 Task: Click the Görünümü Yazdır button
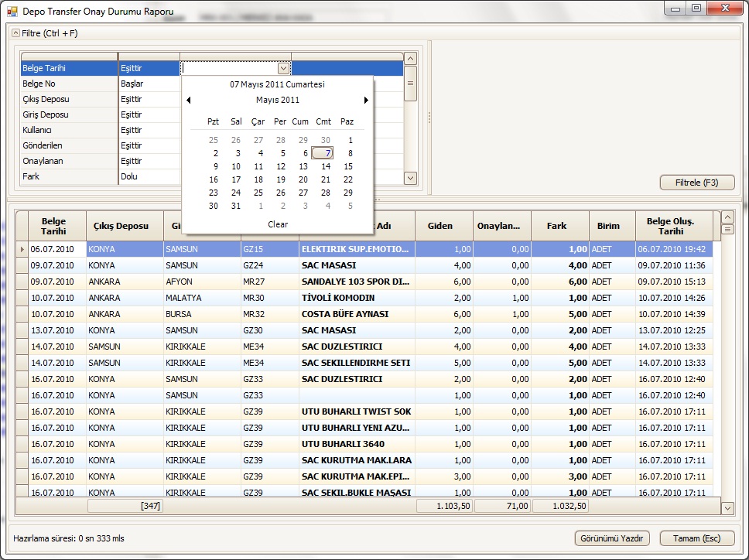click(x=611, y=538)
